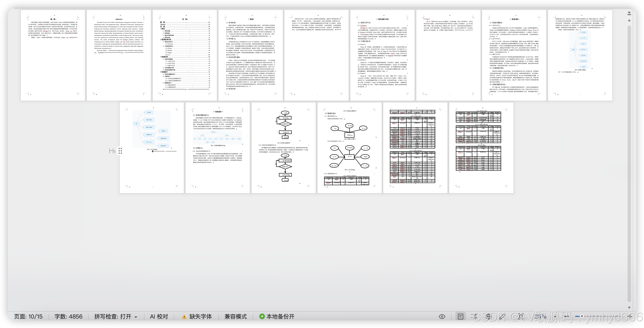Click the 缺失字体 warning icon
The height and width of the screenshot is (328, 644).
(184, 317)
